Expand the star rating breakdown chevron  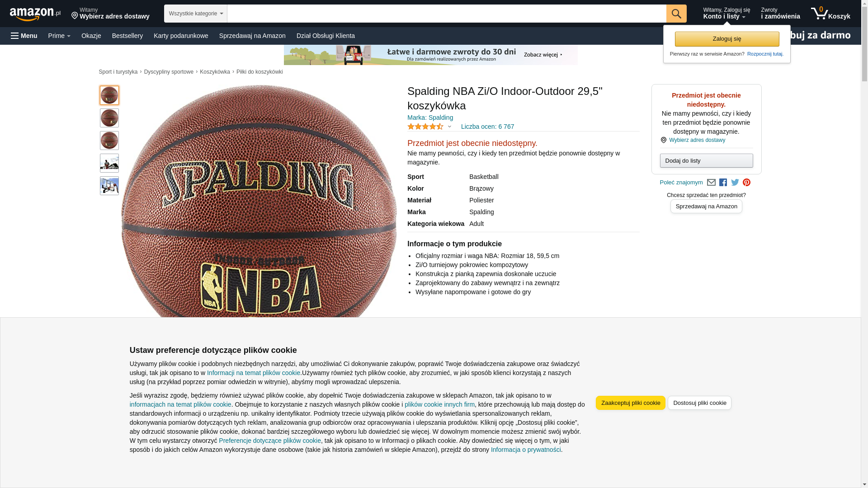click(449, 127)
